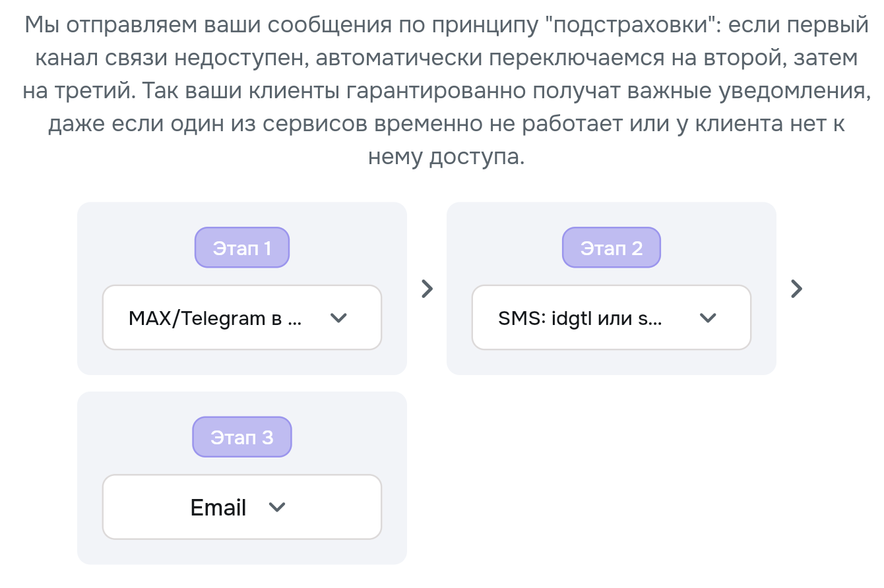Open the Email channel dropdown
This screenshot has height=588, width=884.
[242, 507]
